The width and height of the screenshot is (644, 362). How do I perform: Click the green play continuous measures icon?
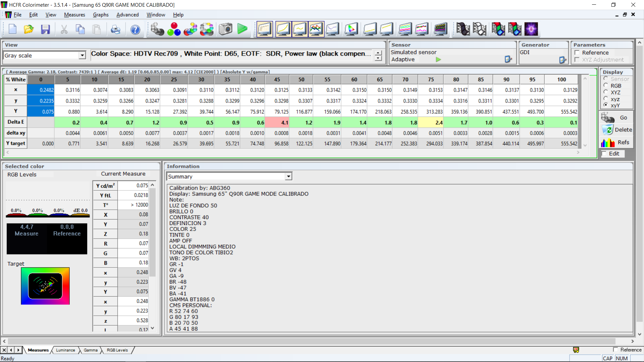click(x=242, y=29)
